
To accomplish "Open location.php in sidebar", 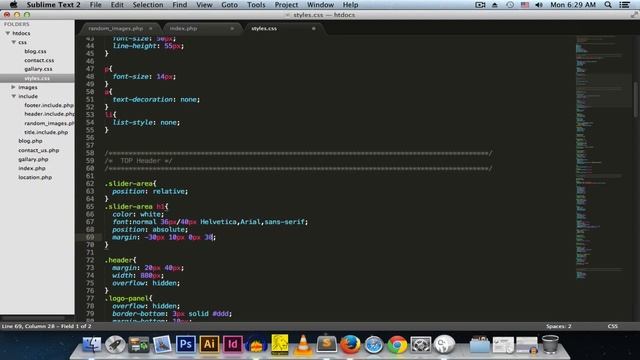I will (x=35, y=177).
